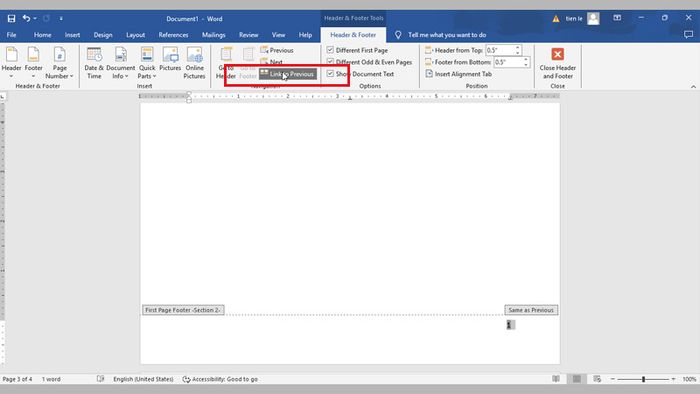Click the Page 3 of 4 status indicator
This screenshot has height=394, width=700.
[17, 379]
